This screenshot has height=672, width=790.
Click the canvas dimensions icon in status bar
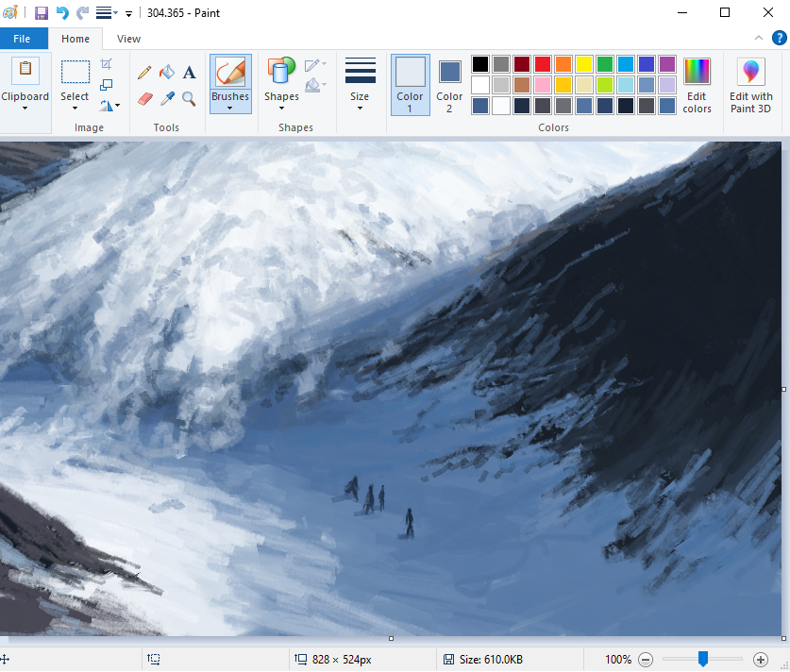(x=301, y=659)
